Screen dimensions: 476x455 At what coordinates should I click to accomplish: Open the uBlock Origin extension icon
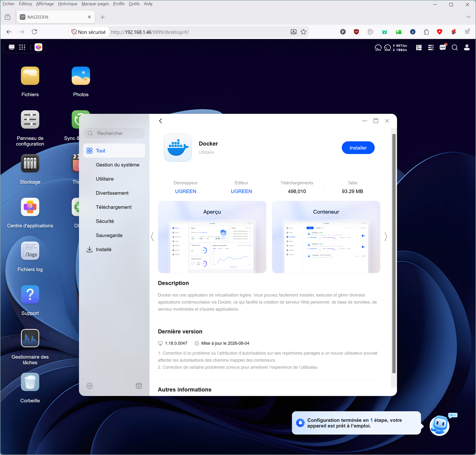pos(356,32)
